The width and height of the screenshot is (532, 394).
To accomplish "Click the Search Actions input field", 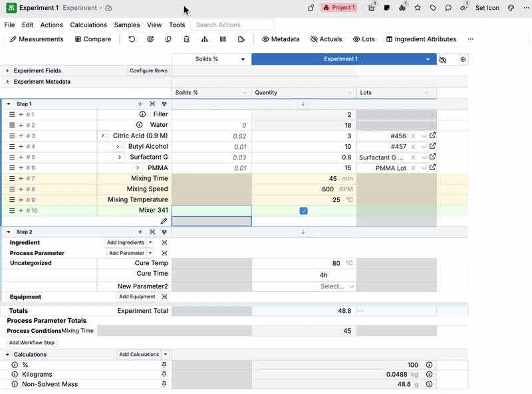I will pyautogui.click(x=231, y=25).
